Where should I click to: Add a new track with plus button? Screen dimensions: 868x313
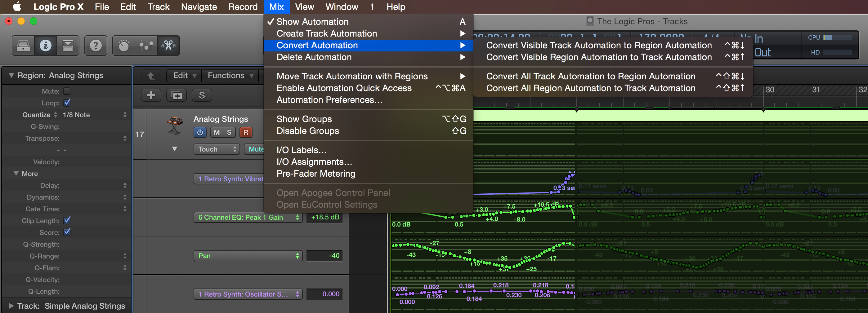151,95
